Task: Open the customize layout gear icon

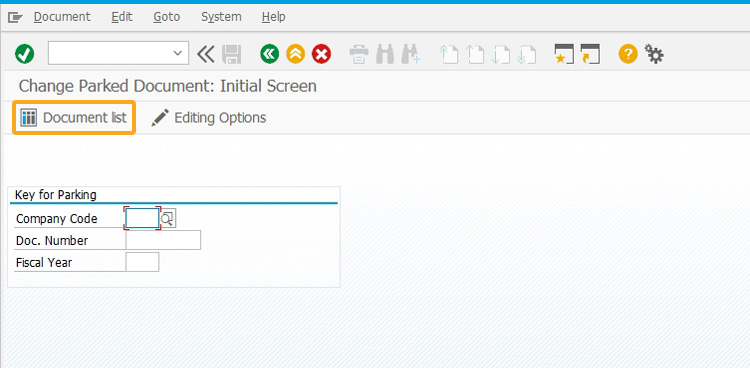Action: tap(654, 54)
